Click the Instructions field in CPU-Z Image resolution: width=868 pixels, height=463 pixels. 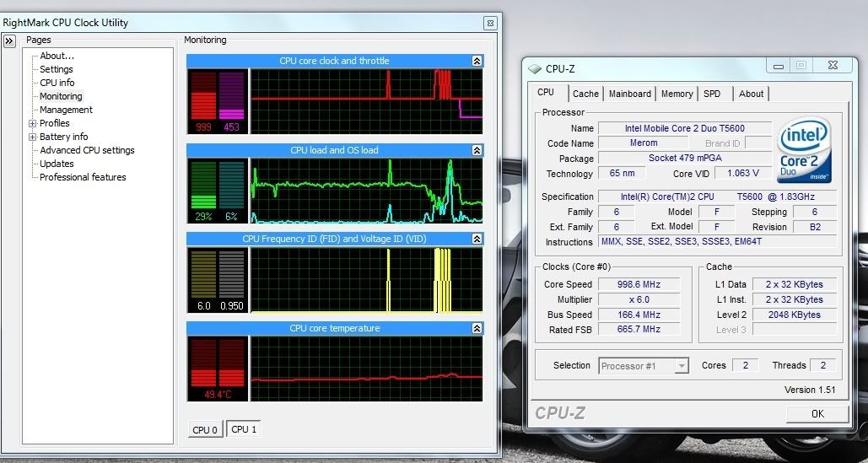pyautogui.click(x=717, y=242)
